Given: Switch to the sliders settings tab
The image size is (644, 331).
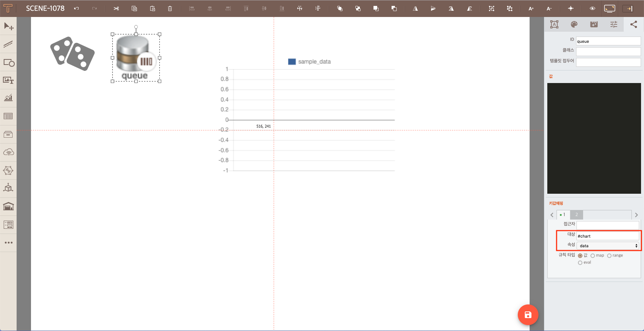Looking at the screenshot, I should coord(614,24).
